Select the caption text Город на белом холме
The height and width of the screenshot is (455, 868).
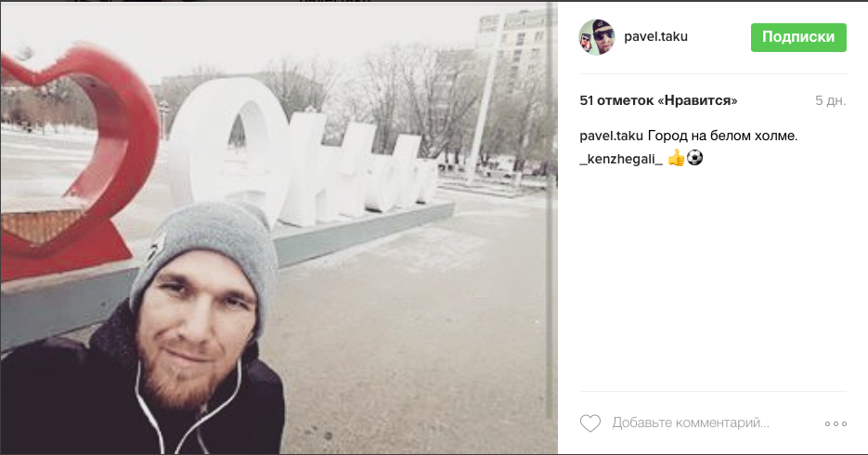pos(722,136)
